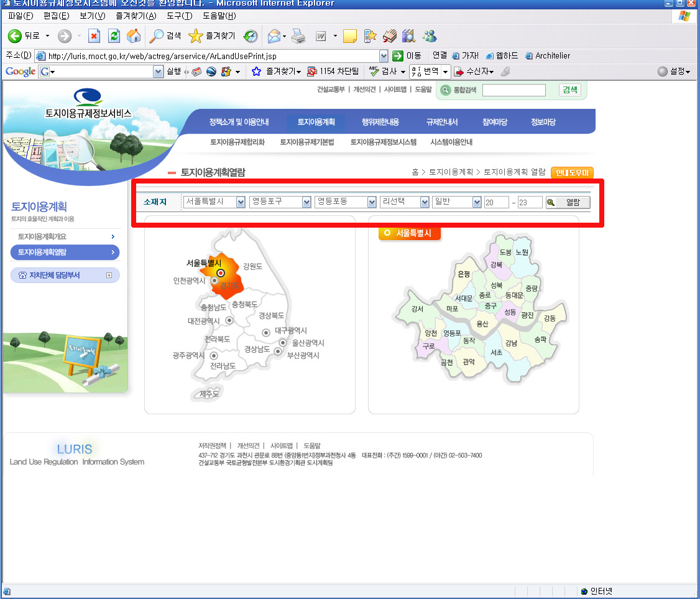Screen dimensions: 700x599
Task: Refresh the page with the toolbar icon
Action: [114, 36]
